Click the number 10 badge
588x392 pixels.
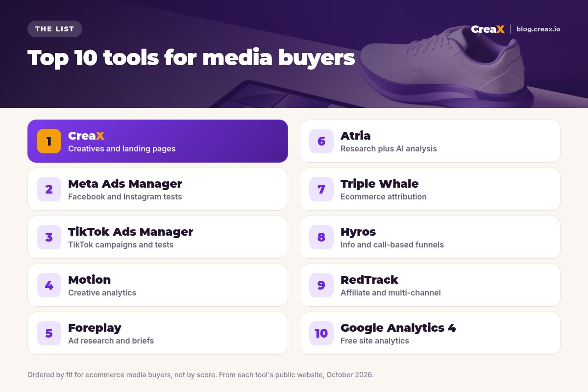[x=321, y=333]
